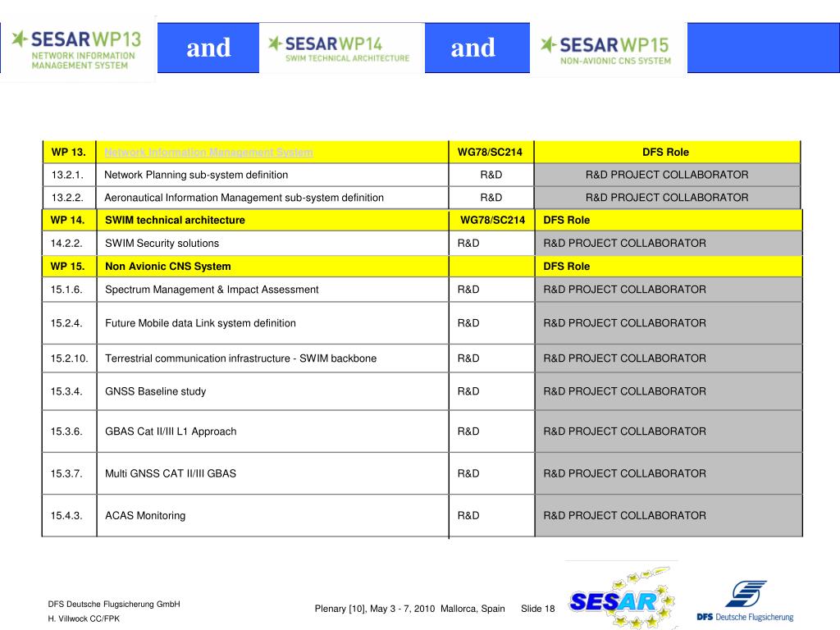This screenshot has height=630, width=840.
Task: Click the '15.2.4.' number cell
Action: click(67, 323)
